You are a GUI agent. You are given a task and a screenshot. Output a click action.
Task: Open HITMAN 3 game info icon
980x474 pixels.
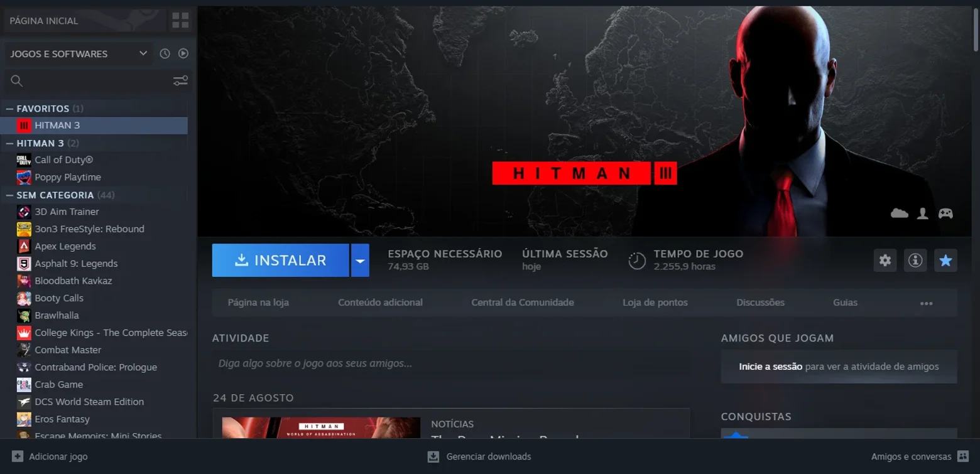(x=915, y=261)
